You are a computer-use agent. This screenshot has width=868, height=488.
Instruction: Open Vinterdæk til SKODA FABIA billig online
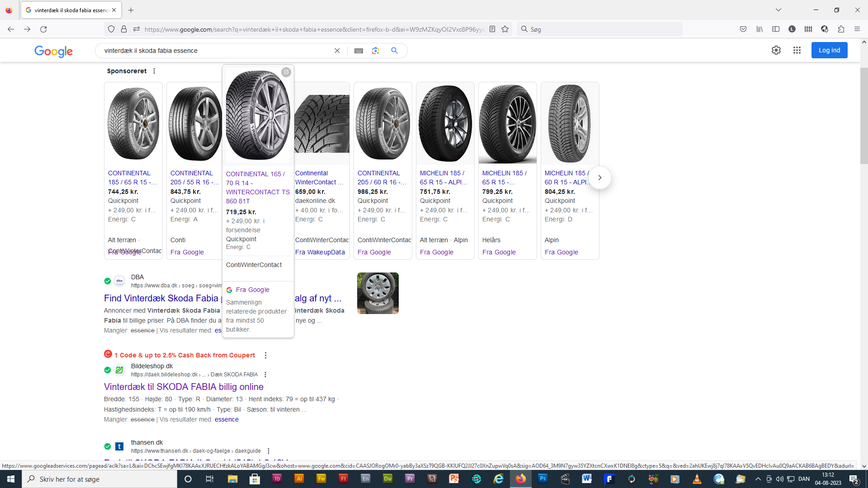[184, 387]
